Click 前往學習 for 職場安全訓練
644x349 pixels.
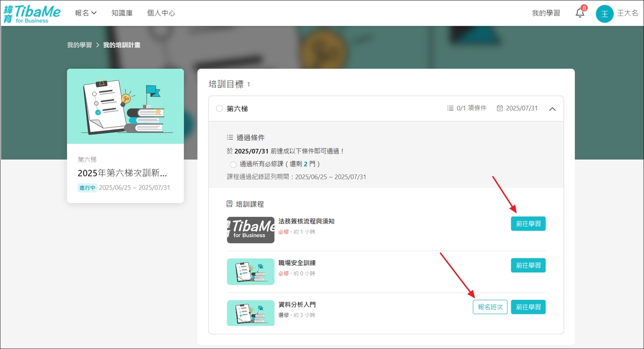pyautogui.click(x=528, y=265)
